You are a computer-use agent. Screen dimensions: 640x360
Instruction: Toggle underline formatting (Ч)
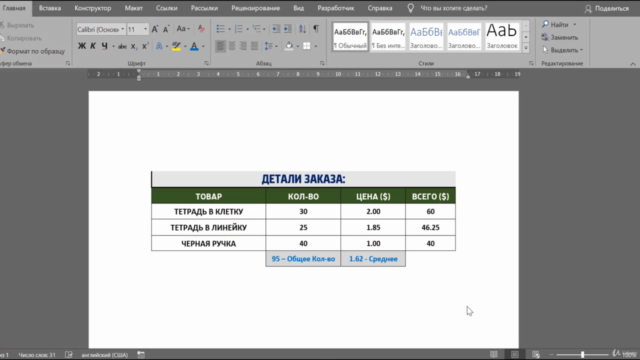coord(104,46)
